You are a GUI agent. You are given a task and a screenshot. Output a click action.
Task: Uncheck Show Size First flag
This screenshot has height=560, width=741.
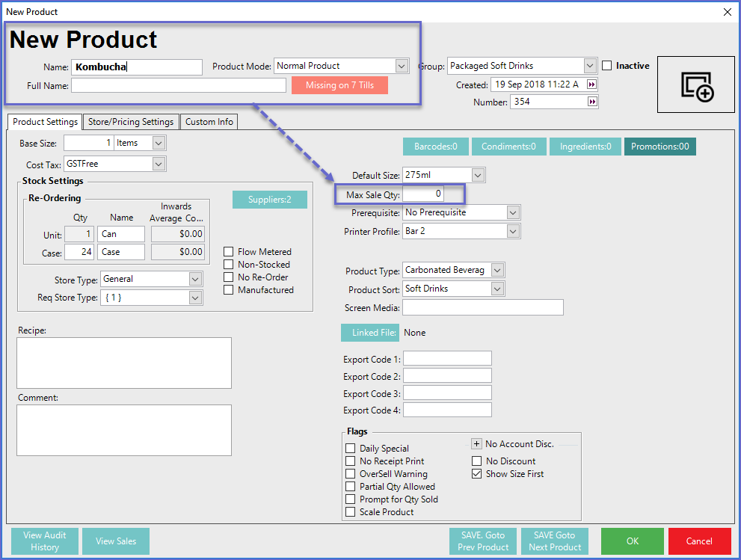pyautogui.click(x=477, y=474)
